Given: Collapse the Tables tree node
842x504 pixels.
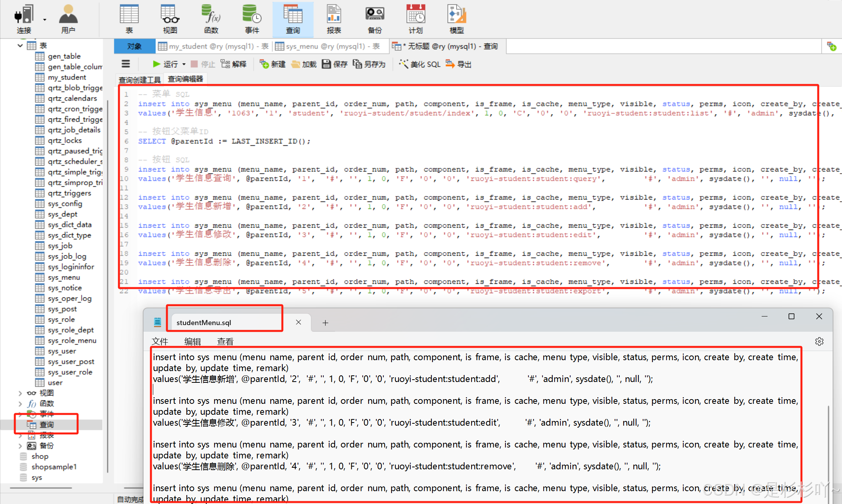Looking at the screenshot, I should point(20,46).
